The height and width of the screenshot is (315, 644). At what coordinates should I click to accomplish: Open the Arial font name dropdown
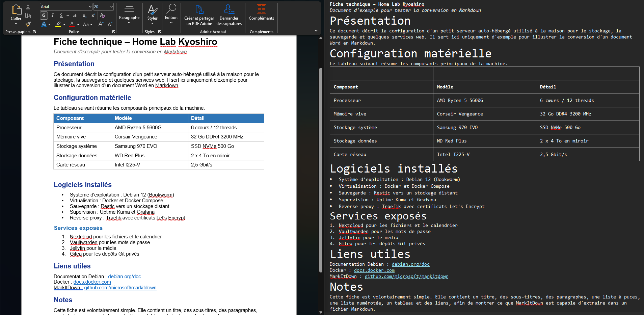click(90, 7)
